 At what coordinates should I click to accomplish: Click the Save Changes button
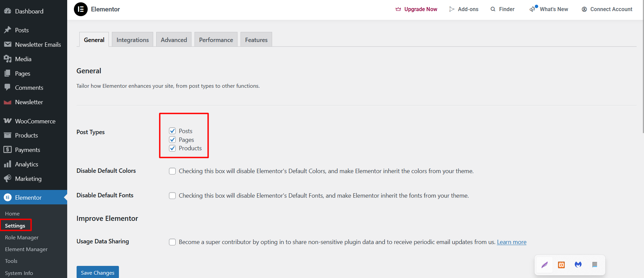[98, 272]
